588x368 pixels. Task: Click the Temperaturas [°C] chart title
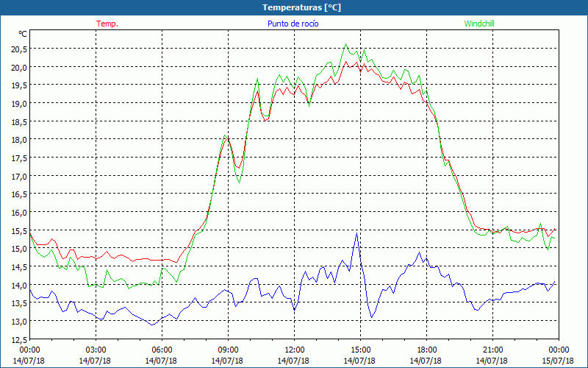point(302,7)
